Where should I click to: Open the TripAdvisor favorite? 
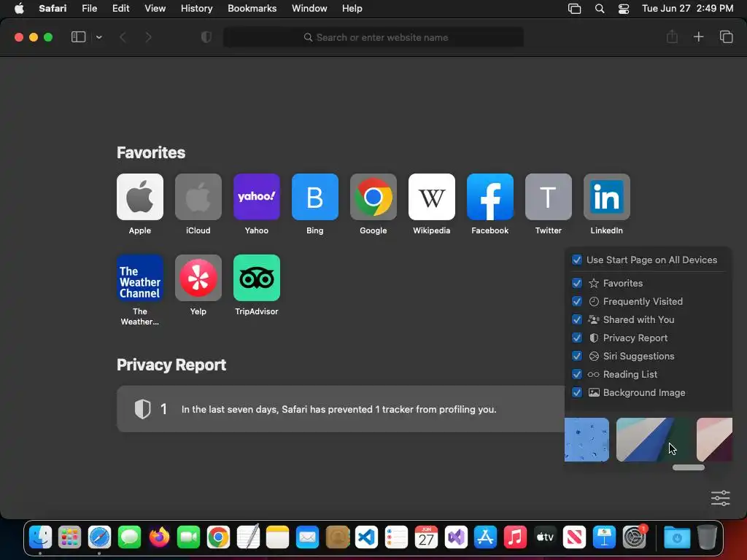(x=256, y=278)
